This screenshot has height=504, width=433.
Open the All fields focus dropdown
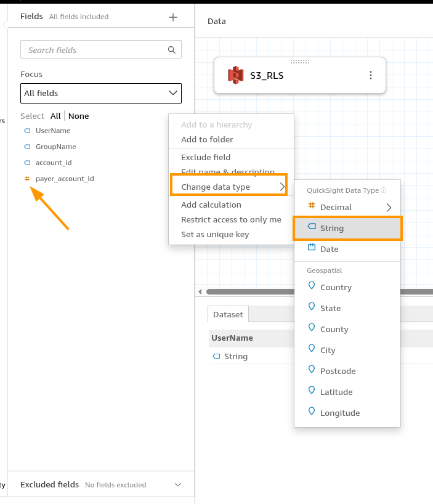[101, 93]
